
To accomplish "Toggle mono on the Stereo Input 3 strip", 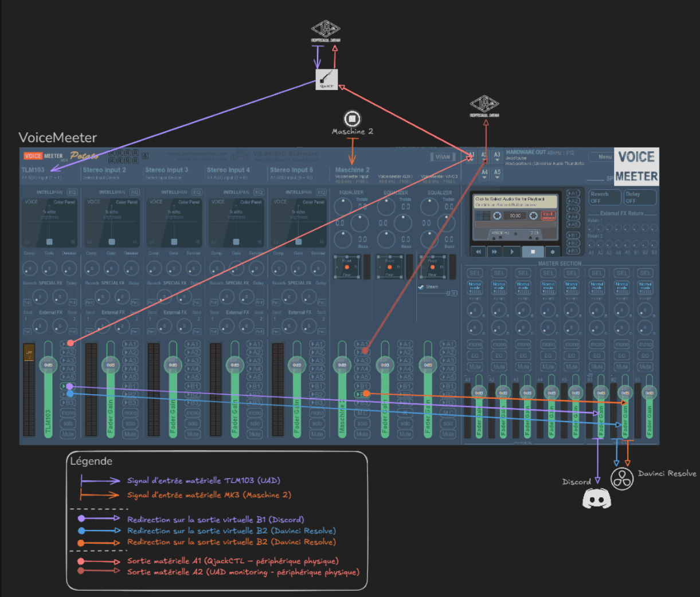I will click(193, 413).
